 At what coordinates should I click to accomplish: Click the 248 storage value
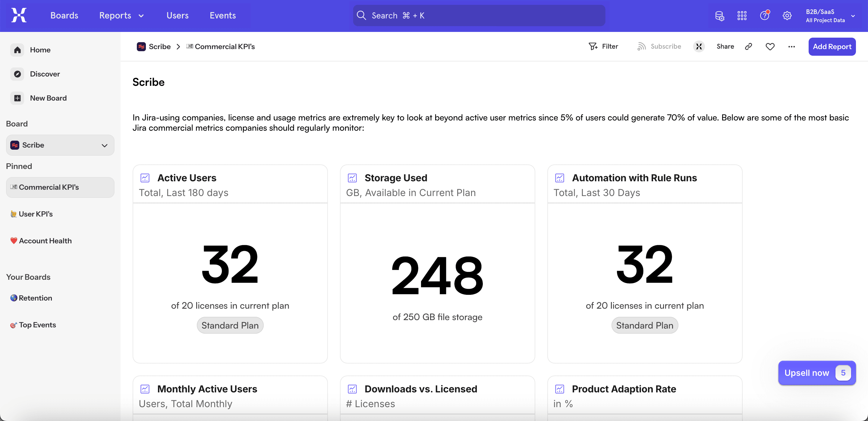pos(437,276)
